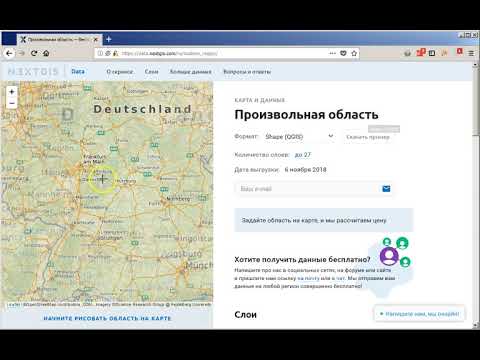The width and height of the screenshot is (480, 360).
Task: Go forward with the browser forward arrow
Action: [x=21, y=53]
